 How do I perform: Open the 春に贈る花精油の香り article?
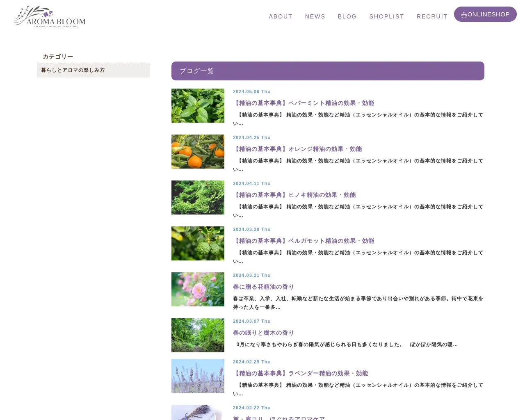click(x=263, y=287)
